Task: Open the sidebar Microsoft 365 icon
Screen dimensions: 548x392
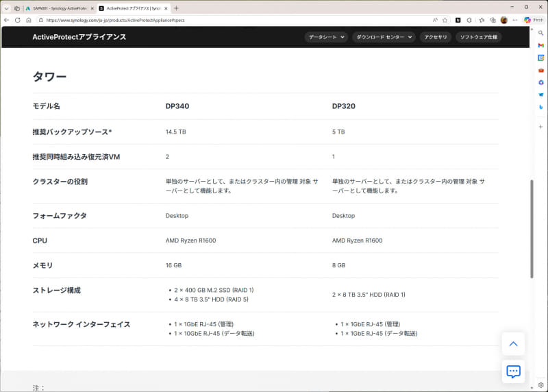Action: pos(540,82)
